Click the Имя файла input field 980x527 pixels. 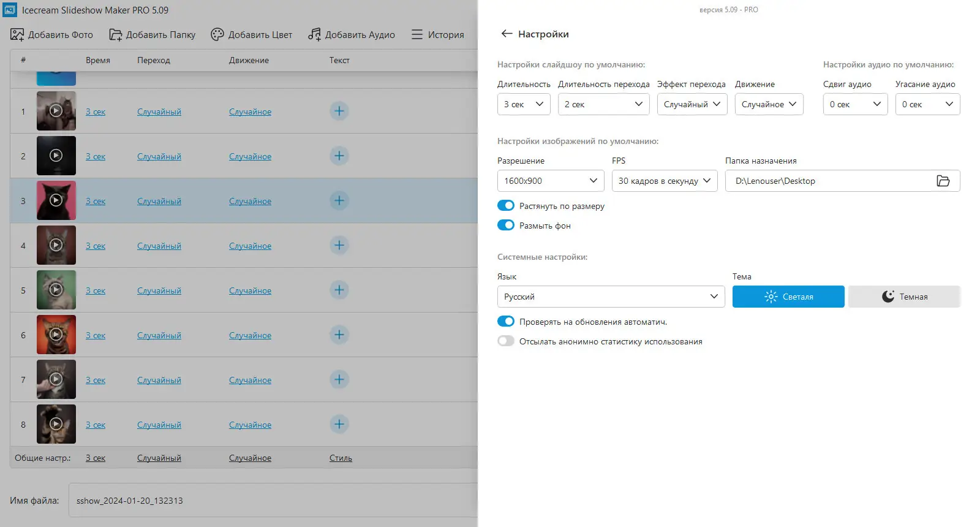[269, 501]
